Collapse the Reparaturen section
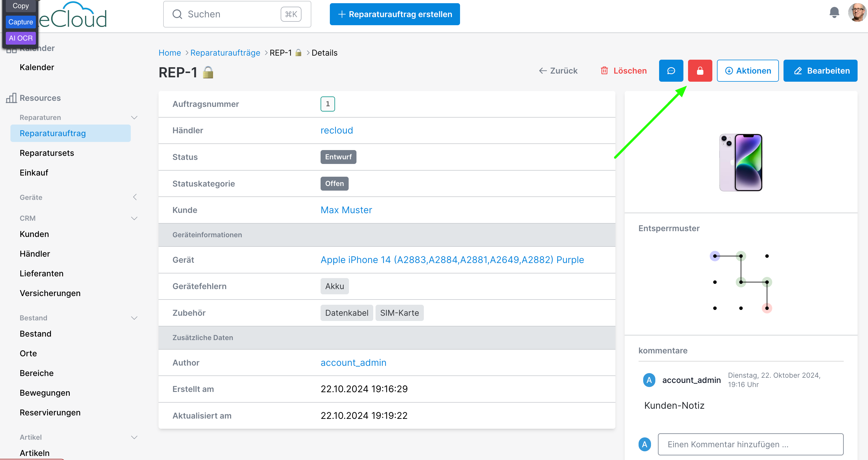Screen dimensions: 868x460 point(134,117)
